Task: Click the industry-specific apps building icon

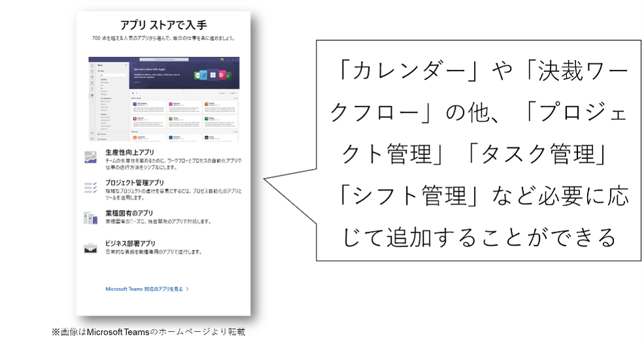Action: (x=90, y=217)
